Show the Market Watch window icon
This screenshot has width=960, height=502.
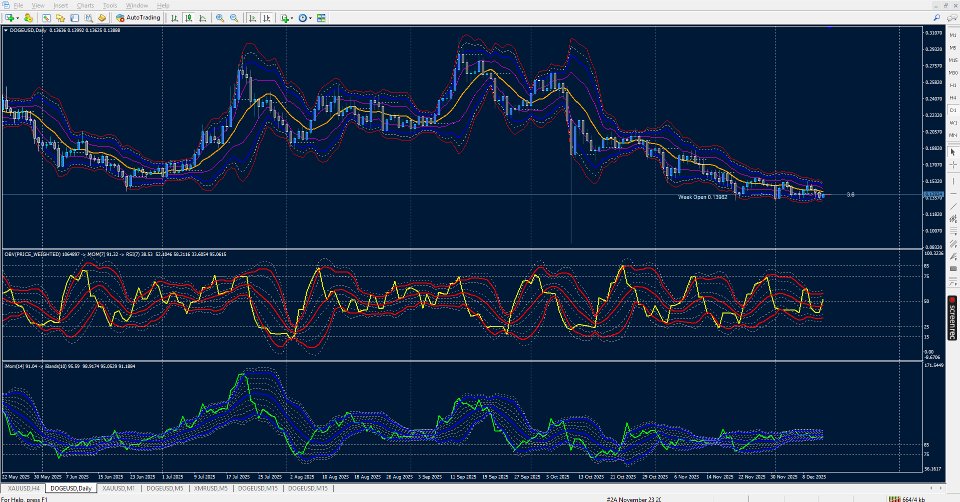tap(47, 18)
